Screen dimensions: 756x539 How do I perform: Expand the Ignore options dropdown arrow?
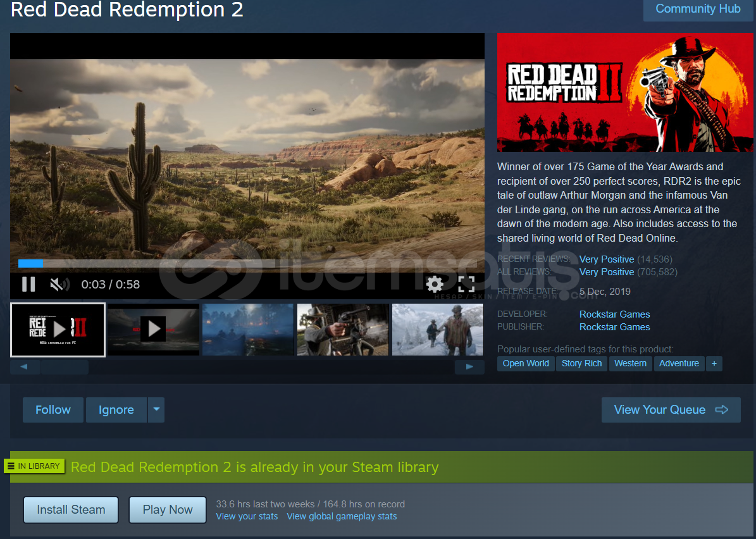[156, 410]
